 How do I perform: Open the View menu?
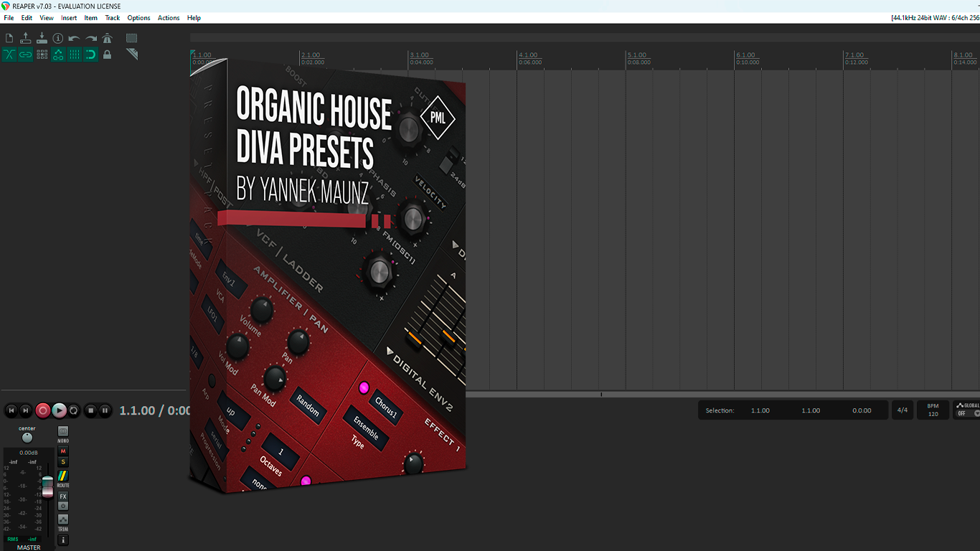pos(47,18)
